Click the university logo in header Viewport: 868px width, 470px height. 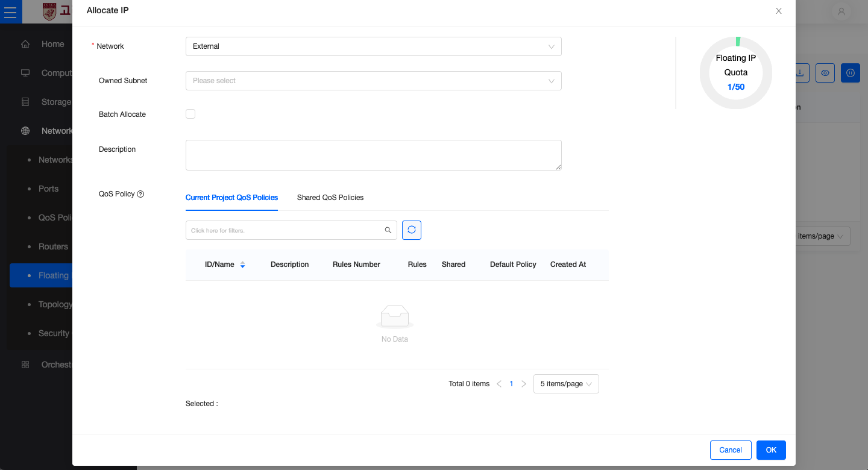click(49, 11)
